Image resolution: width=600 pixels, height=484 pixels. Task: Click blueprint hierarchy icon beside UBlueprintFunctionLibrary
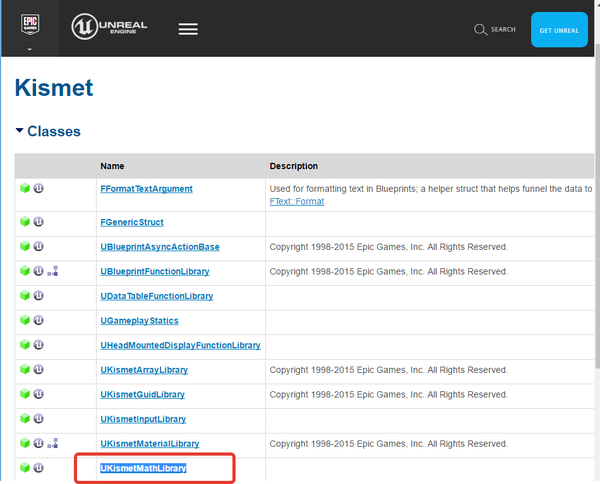(53, 271)
